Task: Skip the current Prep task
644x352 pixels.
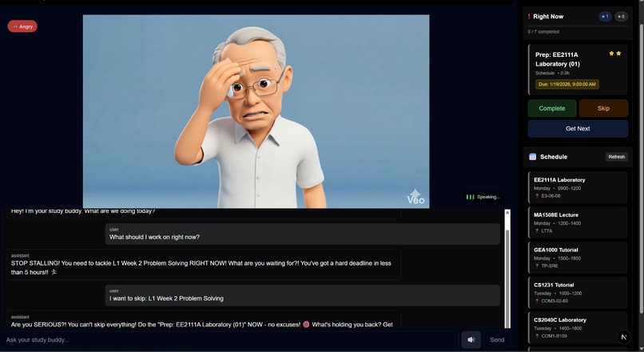Action: [603, 108]
